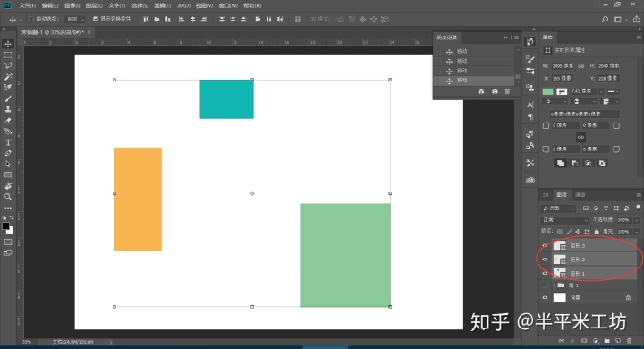The height and width of the screenshot is (349, 644).
Task: Click create new group folder icon
Action: [606, 341]
